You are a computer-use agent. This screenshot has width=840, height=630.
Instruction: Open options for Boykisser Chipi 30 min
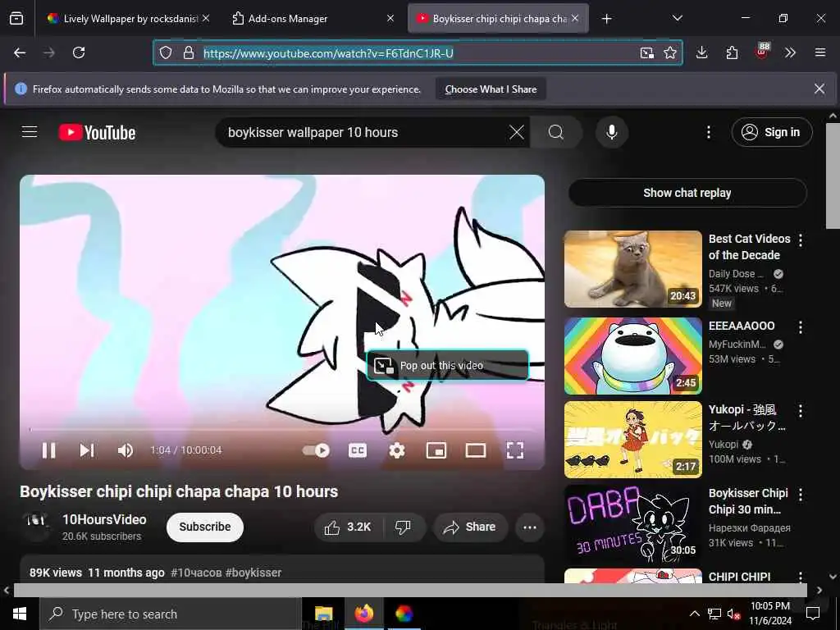pyautogui.click(x=801, y=495)
